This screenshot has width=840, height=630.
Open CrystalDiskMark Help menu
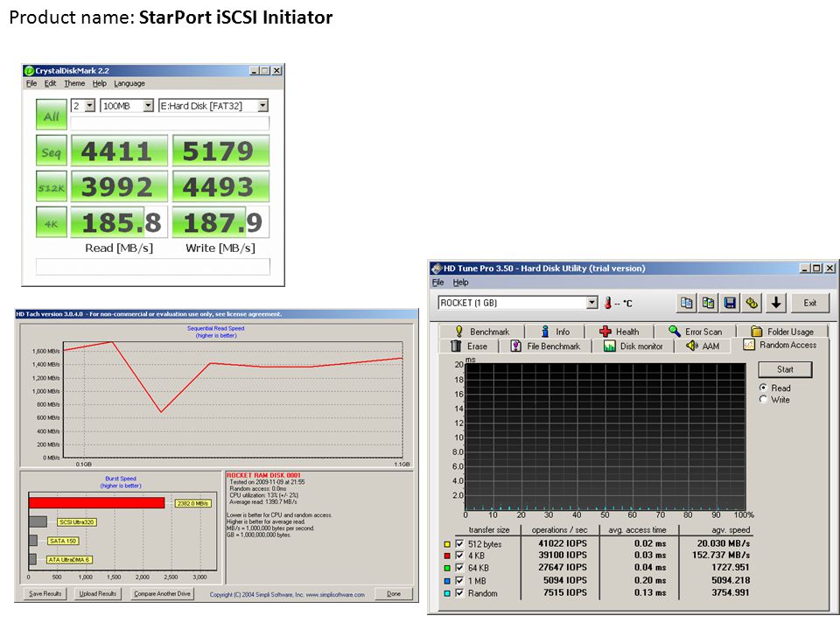pyautogui.click(x=99, y=84)
